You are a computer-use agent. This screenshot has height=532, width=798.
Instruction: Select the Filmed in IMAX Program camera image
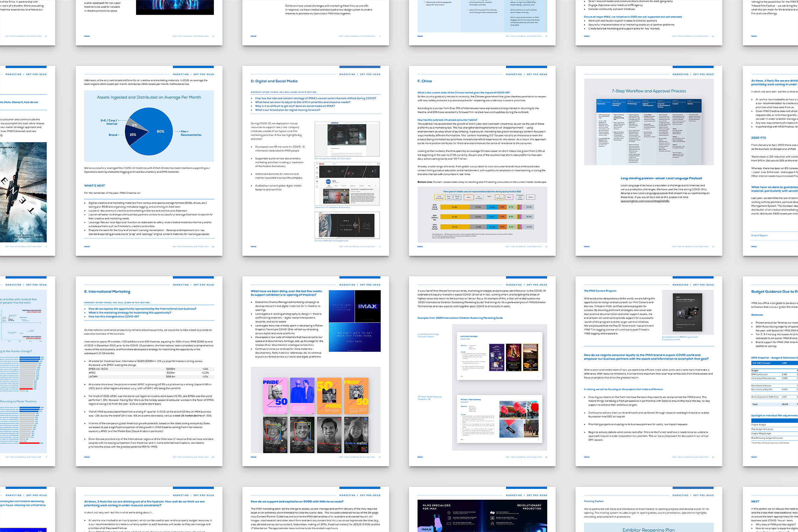[x=687, y=312]
